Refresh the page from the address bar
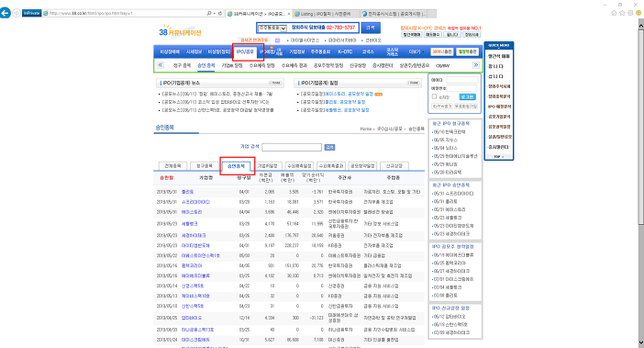Screen dimensions: 644x348 220,13
